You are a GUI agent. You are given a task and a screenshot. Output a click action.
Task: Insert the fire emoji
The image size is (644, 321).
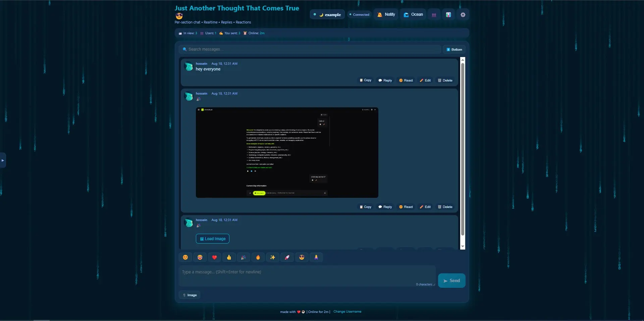coord(258,257)
